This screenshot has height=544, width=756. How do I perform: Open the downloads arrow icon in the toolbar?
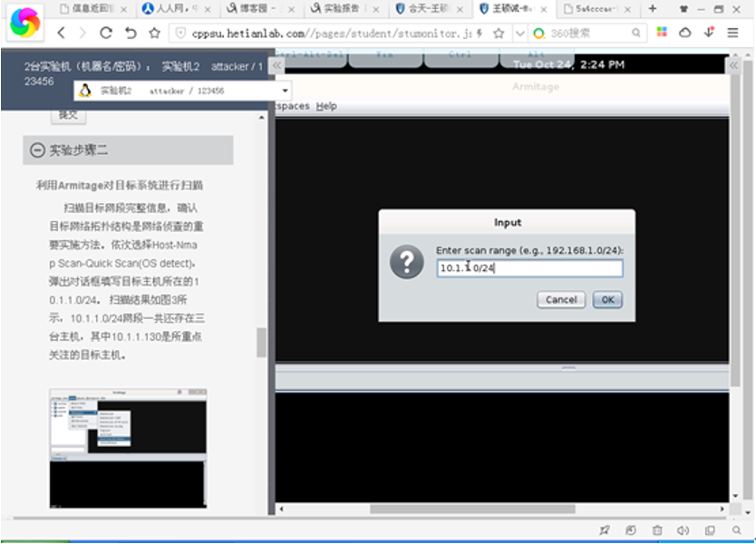pyautogui.click(x=709, y=33)
